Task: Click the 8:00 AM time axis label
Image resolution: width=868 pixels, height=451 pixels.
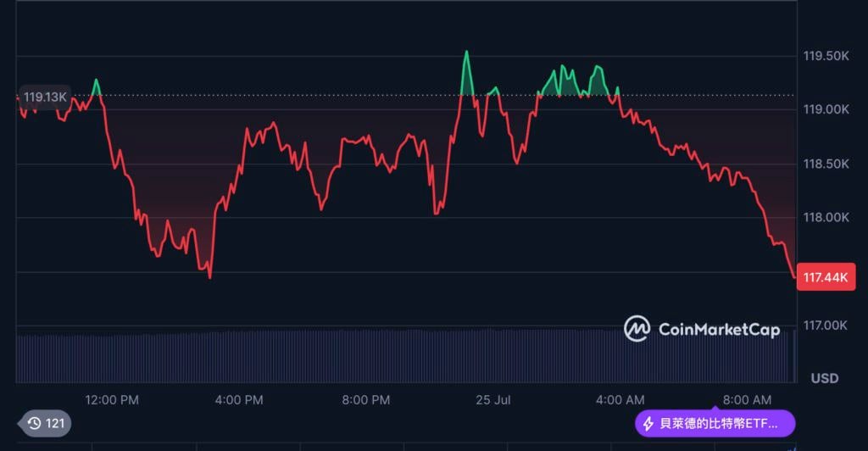Action: [747, 399]
